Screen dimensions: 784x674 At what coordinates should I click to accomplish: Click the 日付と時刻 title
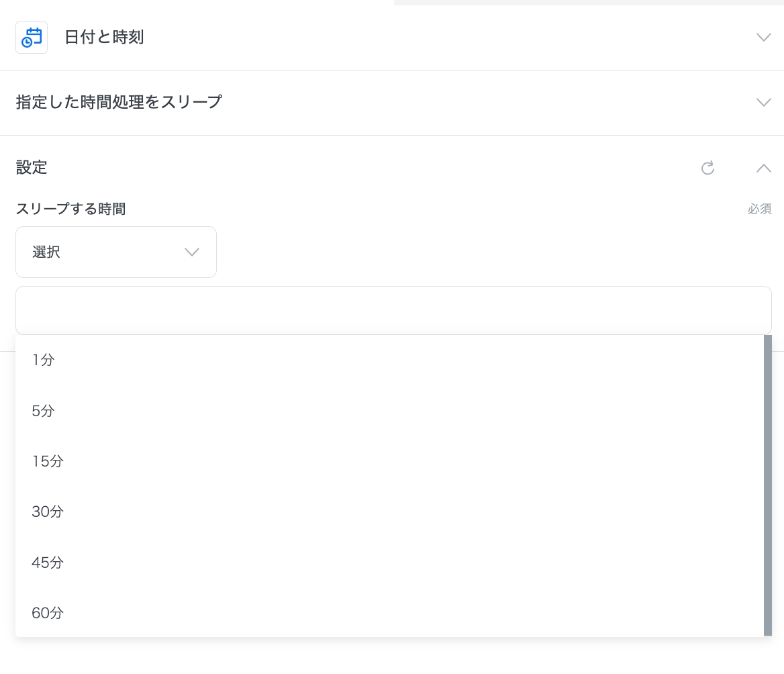[104, 38]
